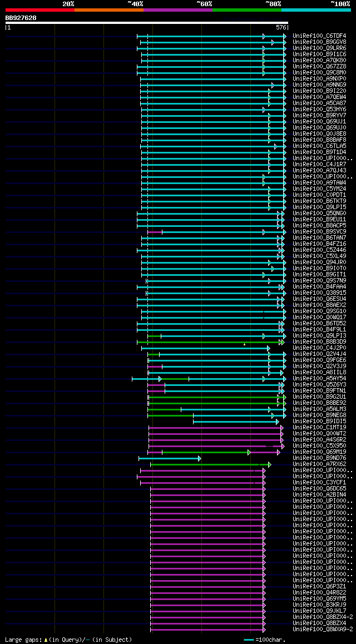Select the UniRef100_A9TAW4 label
The image size is (356, 644).
[x=319, y=183]
